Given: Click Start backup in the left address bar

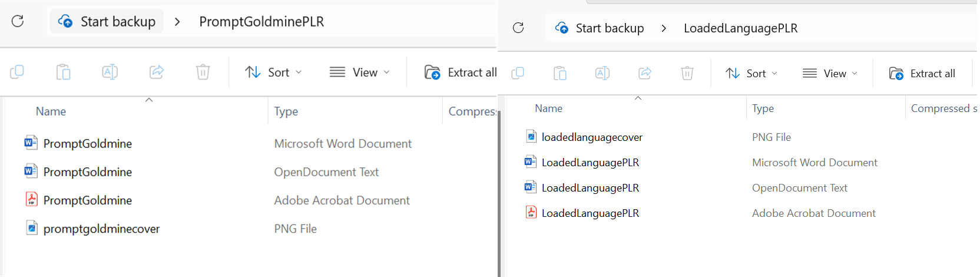Looking at the screenshot, I should (107, 21).
